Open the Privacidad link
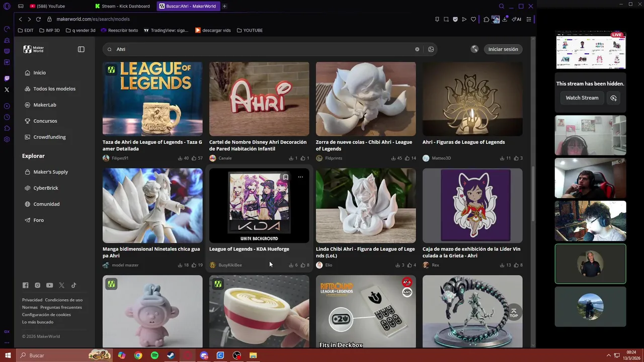Viewport: 644px width, 362px height. click(32, 300)
